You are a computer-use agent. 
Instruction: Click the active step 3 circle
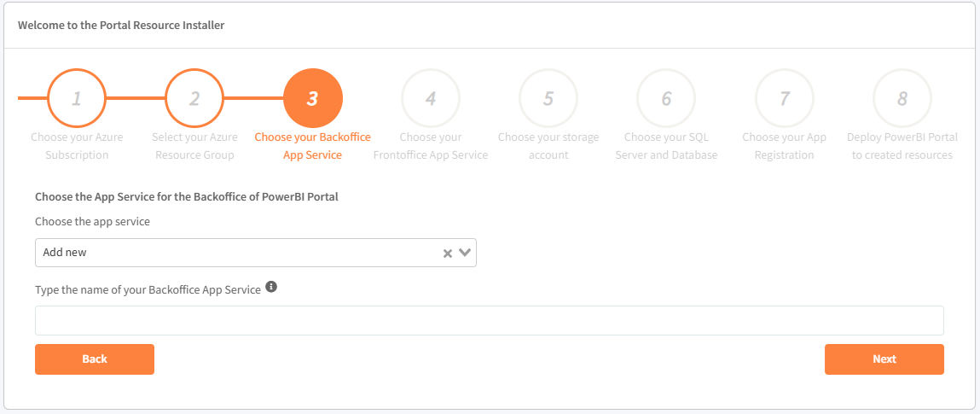[x=312, y=98]
